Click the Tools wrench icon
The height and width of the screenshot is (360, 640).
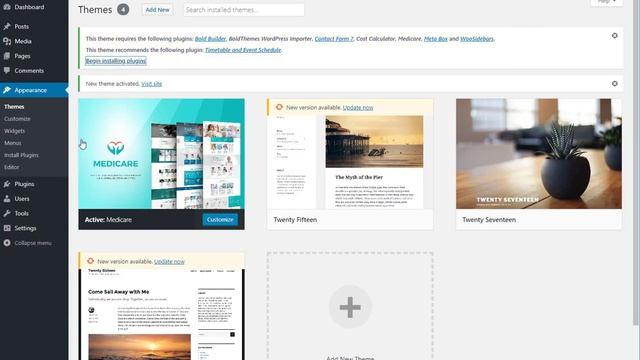[x=7, y=213]
